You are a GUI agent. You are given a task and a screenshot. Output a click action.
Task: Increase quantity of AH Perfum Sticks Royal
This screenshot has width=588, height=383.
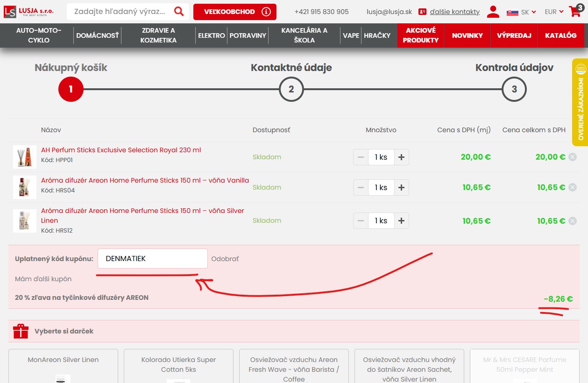(x=401, y=157)
